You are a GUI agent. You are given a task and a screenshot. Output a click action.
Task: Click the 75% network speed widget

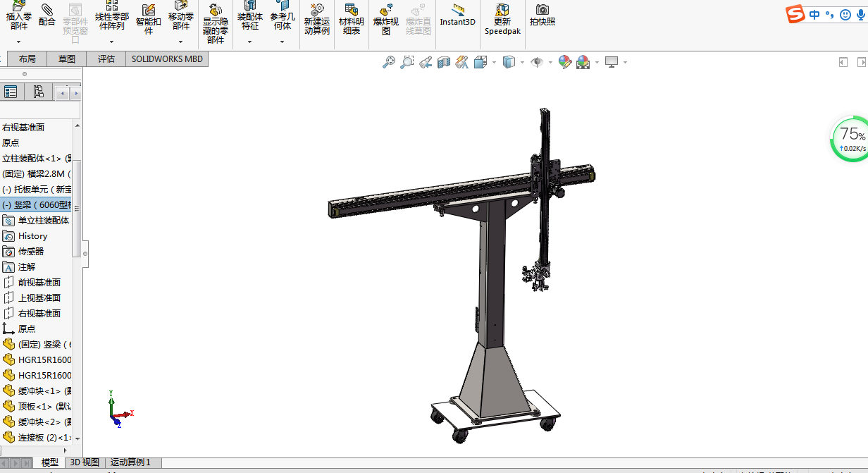(x=850, y=138)
